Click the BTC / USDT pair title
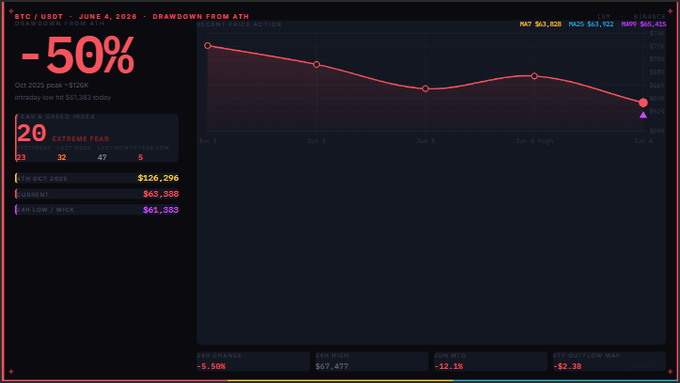This screenshot has height=383, width=680. (x=39, y=16)
